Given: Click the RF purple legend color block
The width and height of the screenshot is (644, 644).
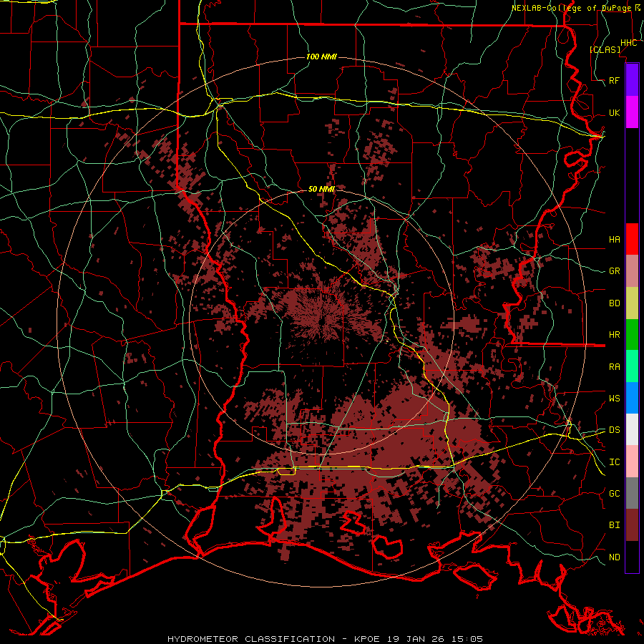Looking at the screenshot, I should tap(632, 80).
